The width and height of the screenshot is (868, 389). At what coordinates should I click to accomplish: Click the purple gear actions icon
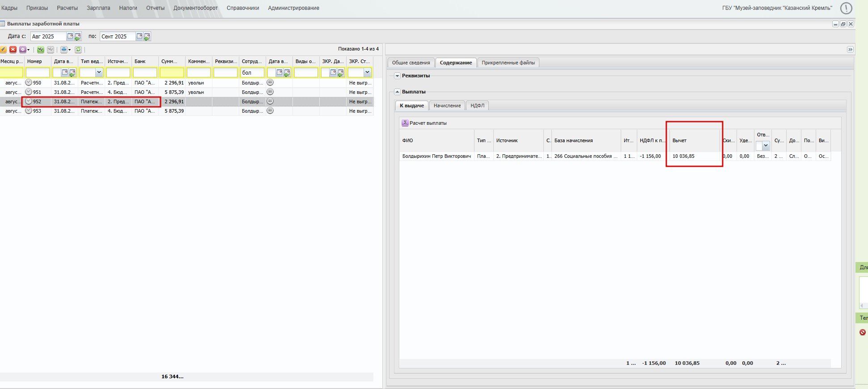pyautogui.click(x=22, y=50)
